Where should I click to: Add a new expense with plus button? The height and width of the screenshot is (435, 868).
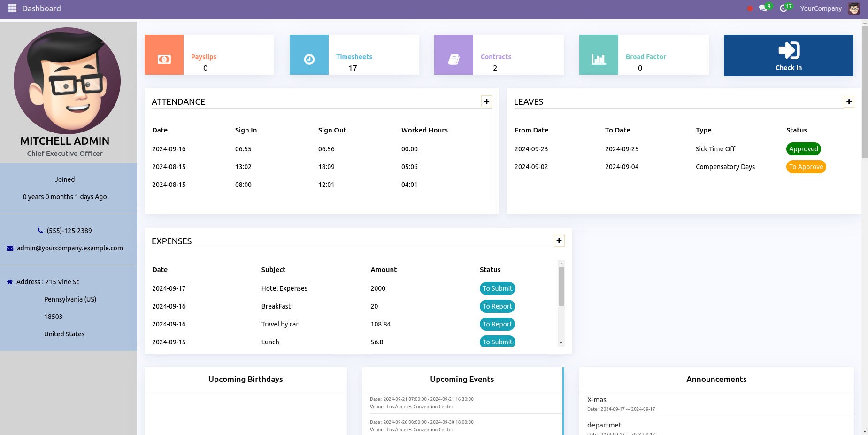(559, 241)
